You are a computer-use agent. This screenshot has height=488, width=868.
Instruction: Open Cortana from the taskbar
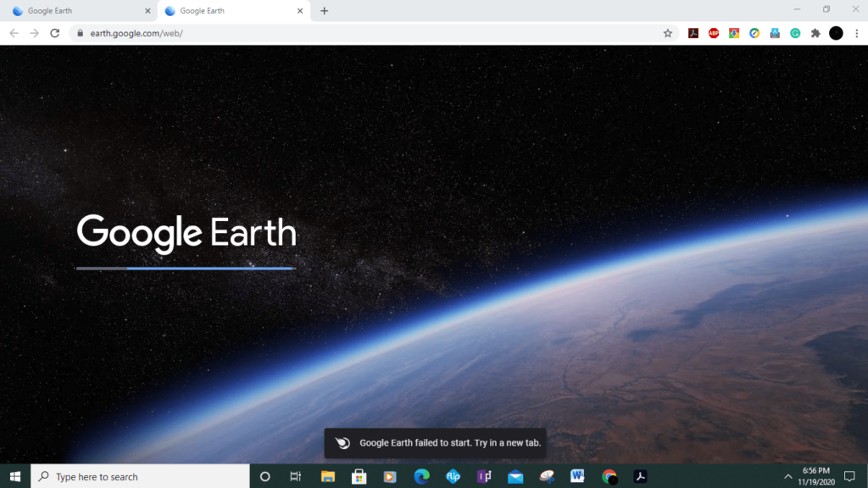pyautogui.click(x=264, y=476)
